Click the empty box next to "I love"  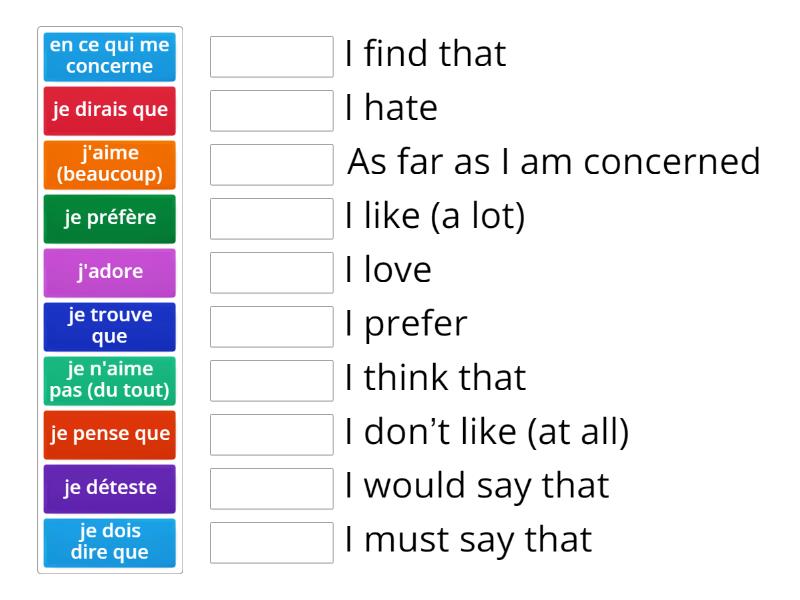pos(271,272)
